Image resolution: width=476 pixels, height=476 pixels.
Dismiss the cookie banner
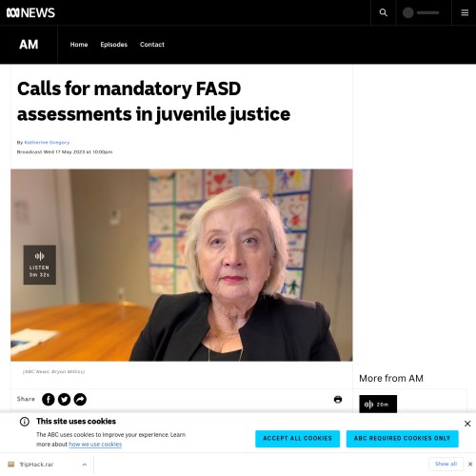point(467,424)
